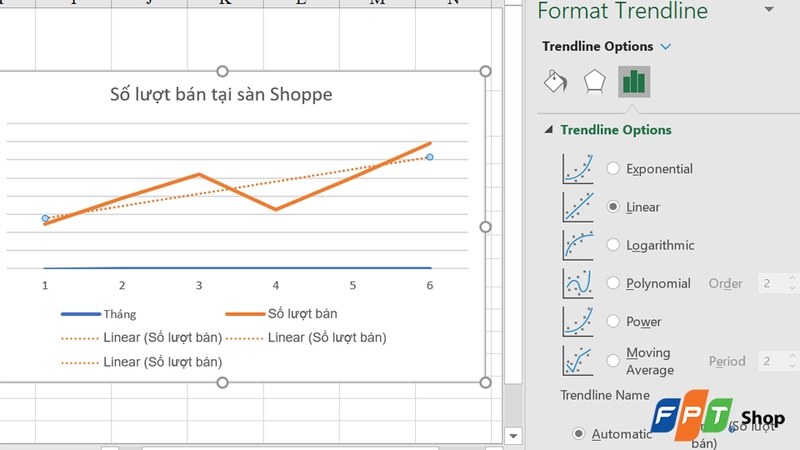Click the Trendline Name label

[x=605, y=395]
